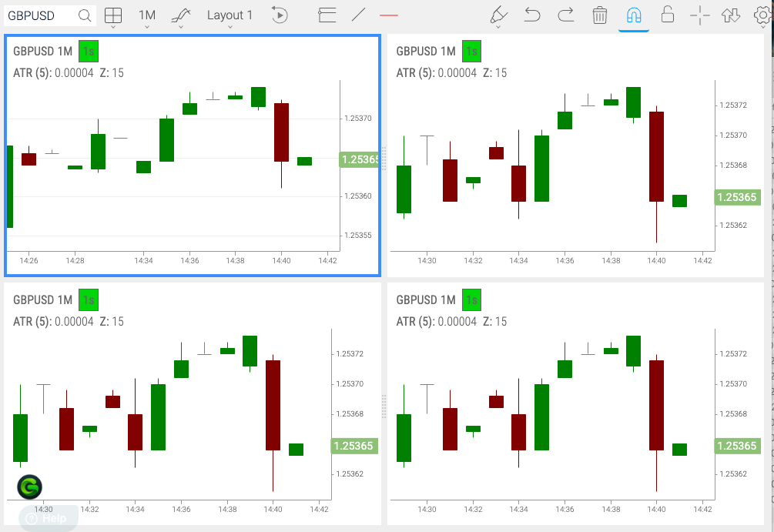Redo the last chart action
The width and height of the screenshot is (774, 532).
pos(566,15)
